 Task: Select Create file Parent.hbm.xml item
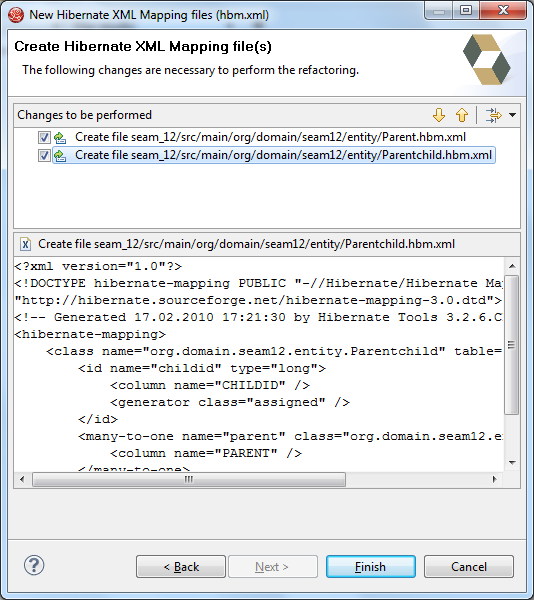click(x=270, y=137)
